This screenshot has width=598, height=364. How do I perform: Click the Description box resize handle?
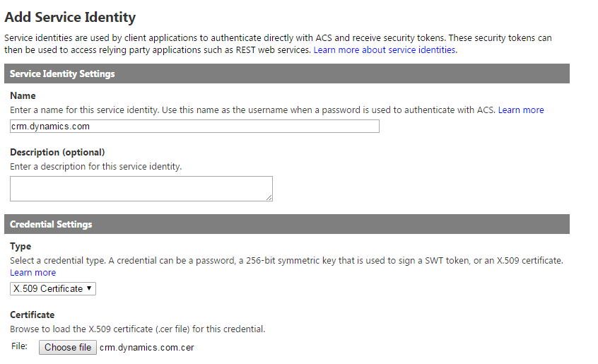[x=269, y=198]
